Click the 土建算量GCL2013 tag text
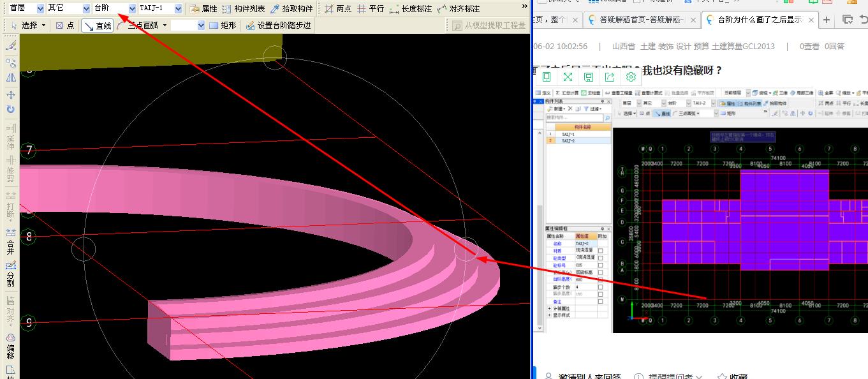This screenshot has height=379, width=868. tap(743, 46)
